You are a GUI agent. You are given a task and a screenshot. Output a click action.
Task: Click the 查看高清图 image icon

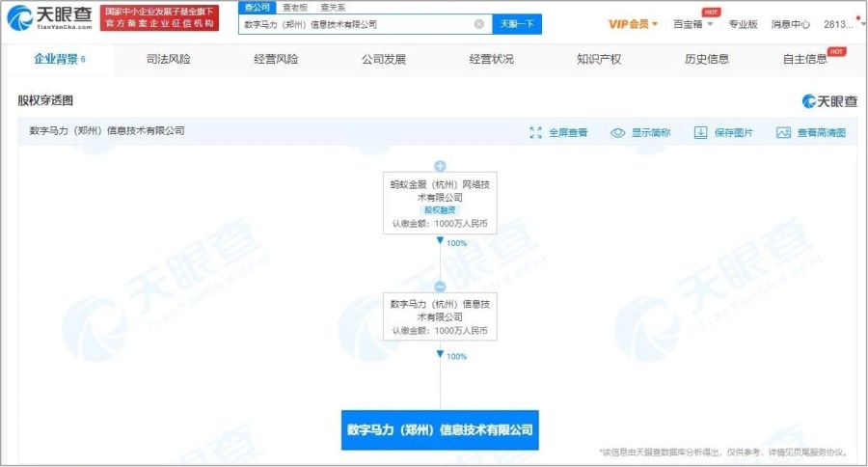tap(783, 133)
